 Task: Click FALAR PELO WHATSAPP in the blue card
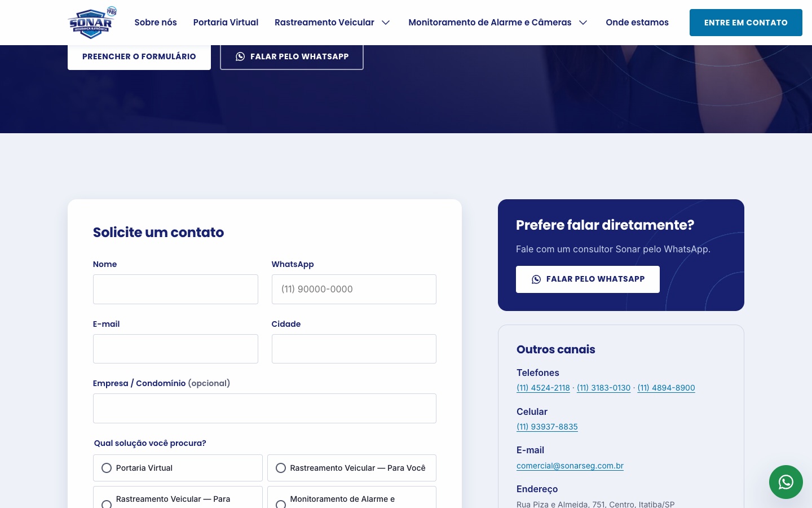coord(588,279)
